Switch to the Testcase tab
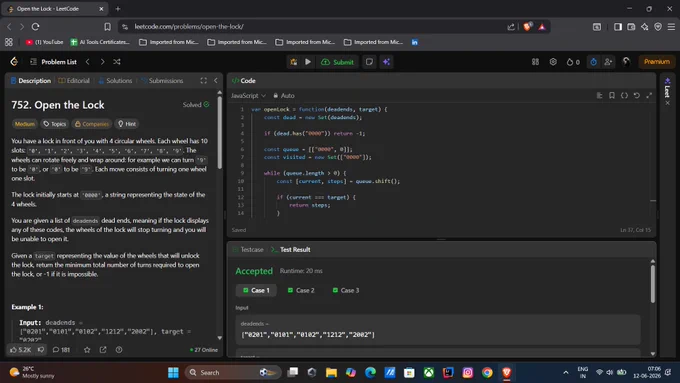This screenshot has height=383, width=680. (x=248, y=249)
